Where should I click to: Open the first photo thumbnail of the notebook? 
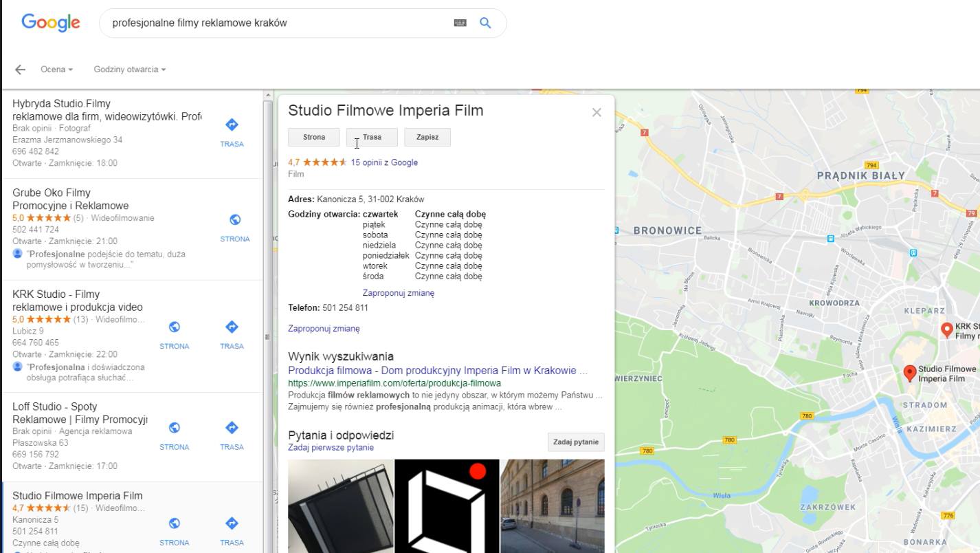pyautogui.click(x=341, y=506)
